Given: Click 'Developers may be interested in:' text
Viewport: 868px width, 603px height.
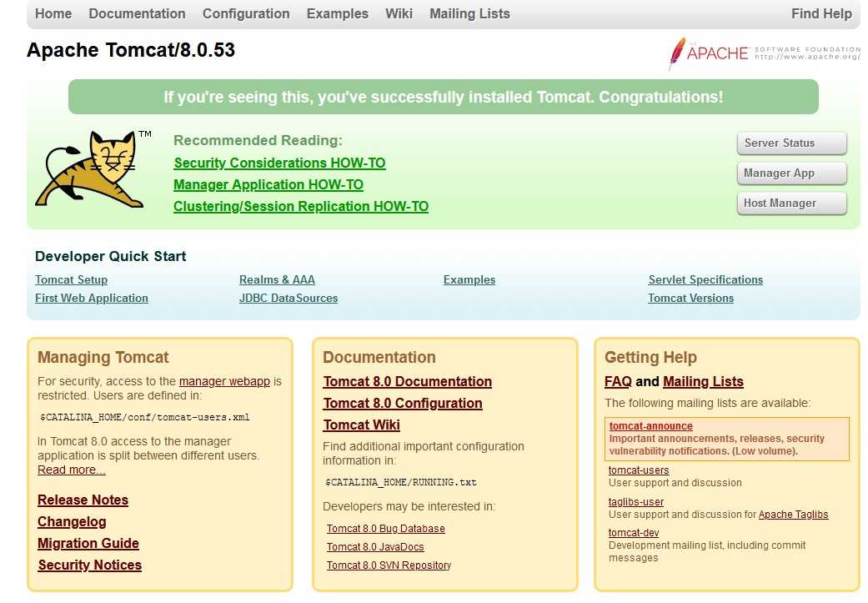Looking at the screenshot, I should tap(409, 506).
